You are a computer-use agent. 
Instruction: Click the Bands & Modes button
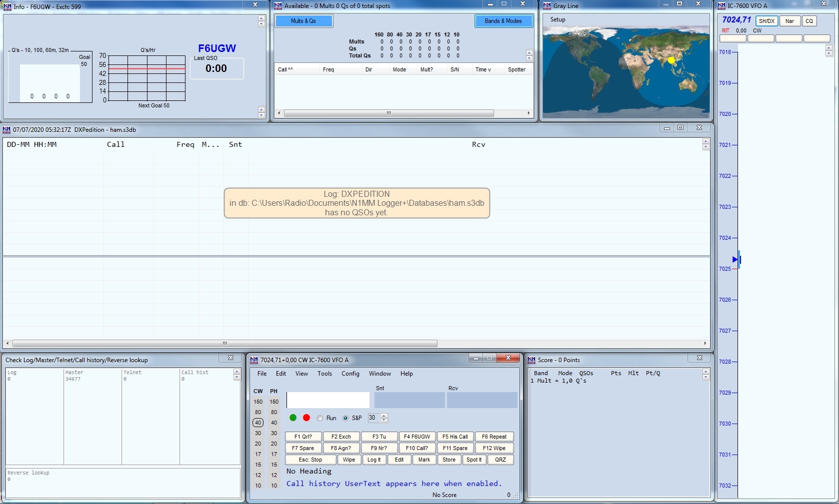click(x=503, y=21)
